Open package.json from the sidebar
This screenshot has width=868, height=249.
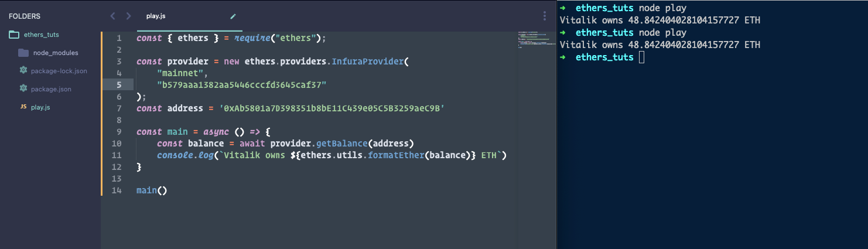point(51,89)
